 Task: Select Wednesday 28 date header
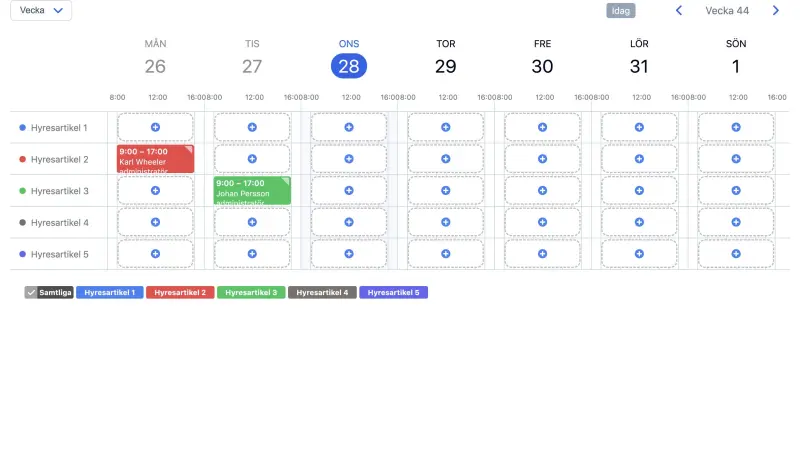click(348, 66)
